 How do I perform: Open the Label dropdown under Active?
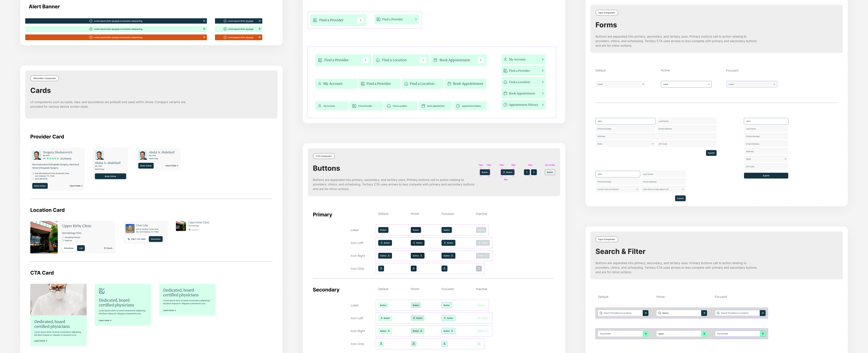686,84
